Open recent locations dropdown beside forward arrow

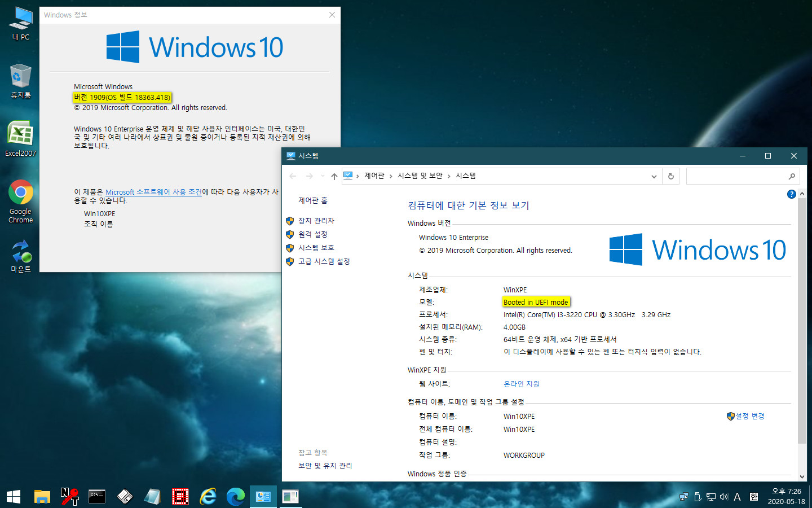pyautogui.click(x=323, y=176)
